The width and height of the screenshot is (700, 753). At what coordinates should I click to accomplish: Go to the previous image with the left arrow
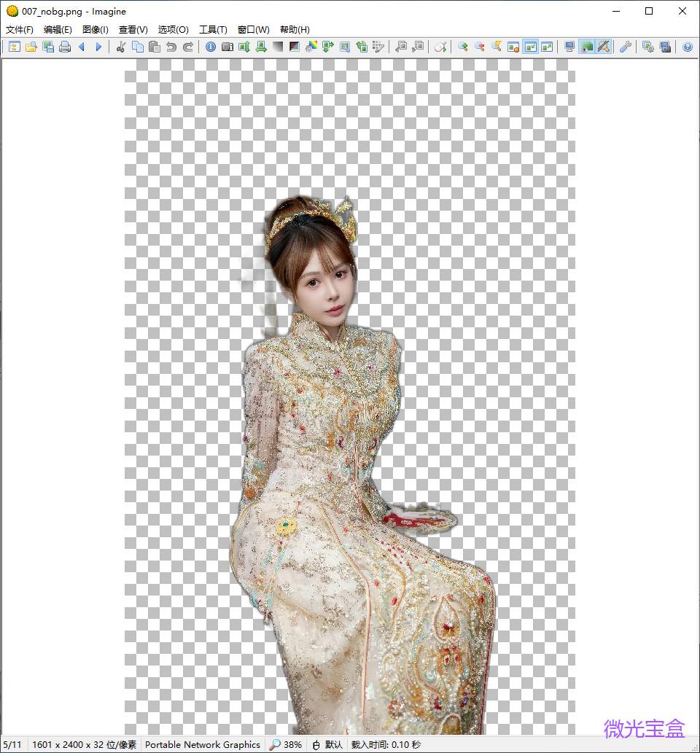point(82,47)
